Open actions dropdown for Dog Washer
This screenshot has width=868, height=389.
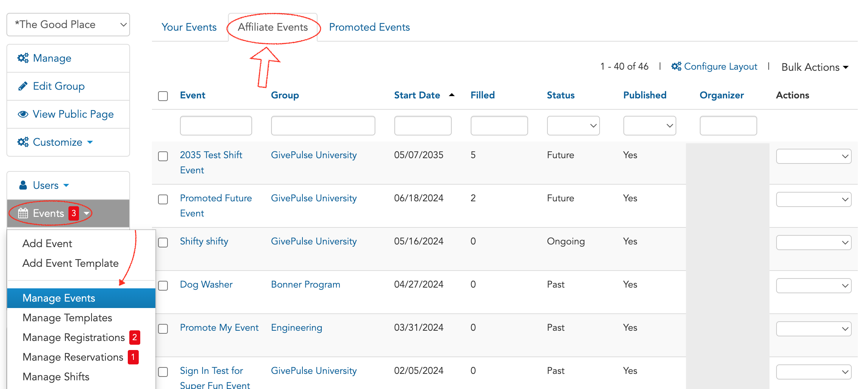click(814, 286)
